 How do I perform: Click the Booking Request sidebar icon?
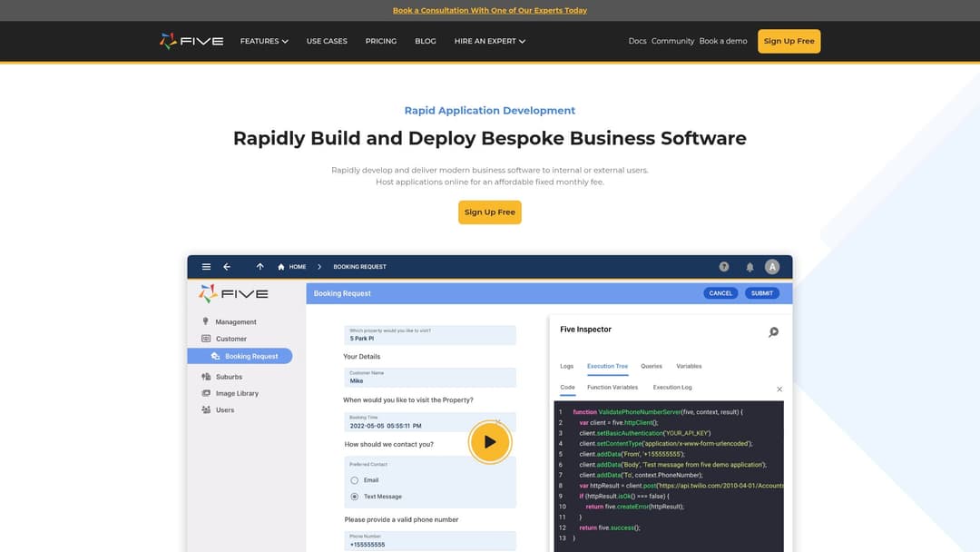[216, 356]
